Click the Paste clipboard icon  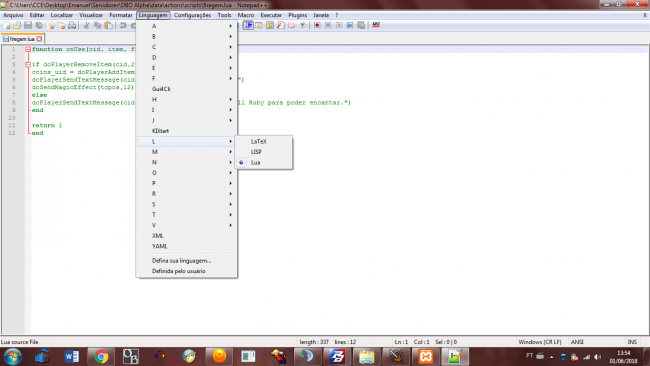109,26
